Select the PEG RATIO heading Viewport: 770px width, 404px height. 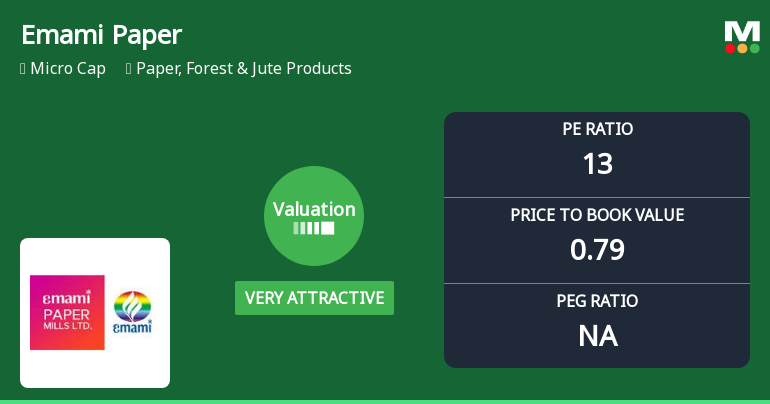click(x=597, y=301)
